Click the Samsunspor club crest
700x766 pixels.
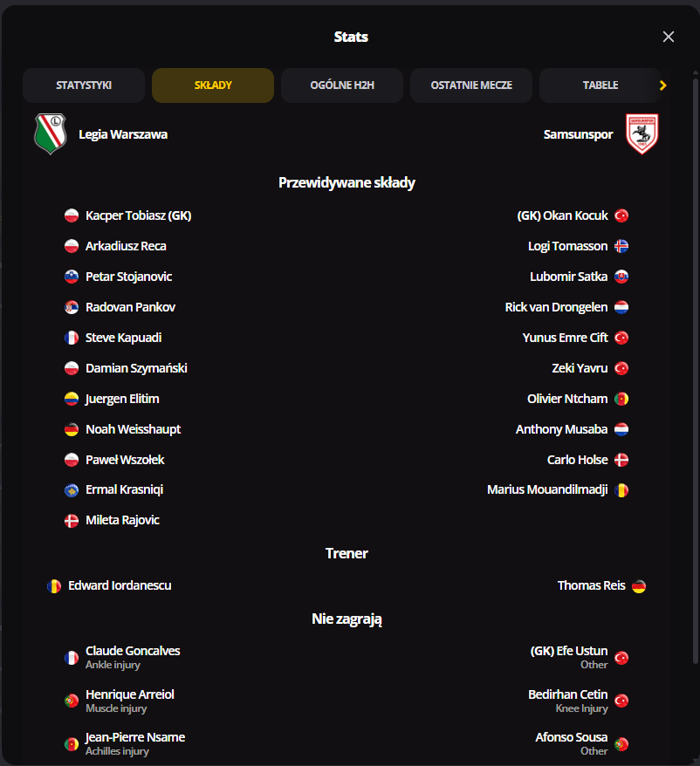point(642,134)
